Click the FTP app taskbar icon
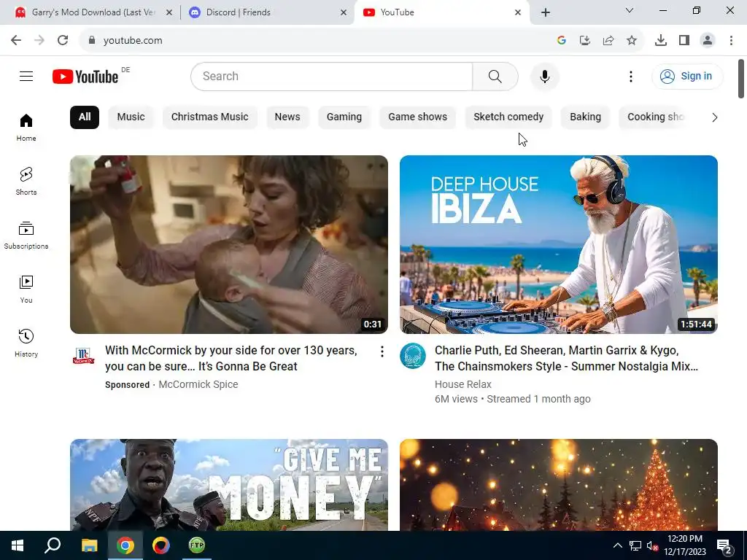Viewport: 747px width, 560px height. (197, 545)
